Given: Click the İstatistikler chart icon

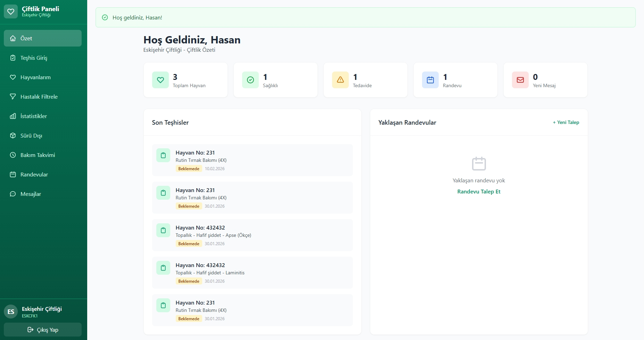Looking at the screenshot, I should click(x=13, y=116).
